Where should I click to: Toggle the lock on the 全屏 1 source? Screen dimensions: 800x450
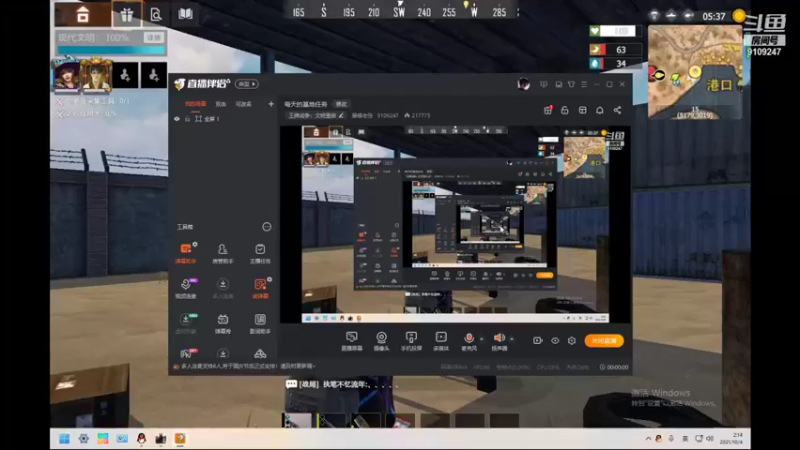[x=187, y=119]
